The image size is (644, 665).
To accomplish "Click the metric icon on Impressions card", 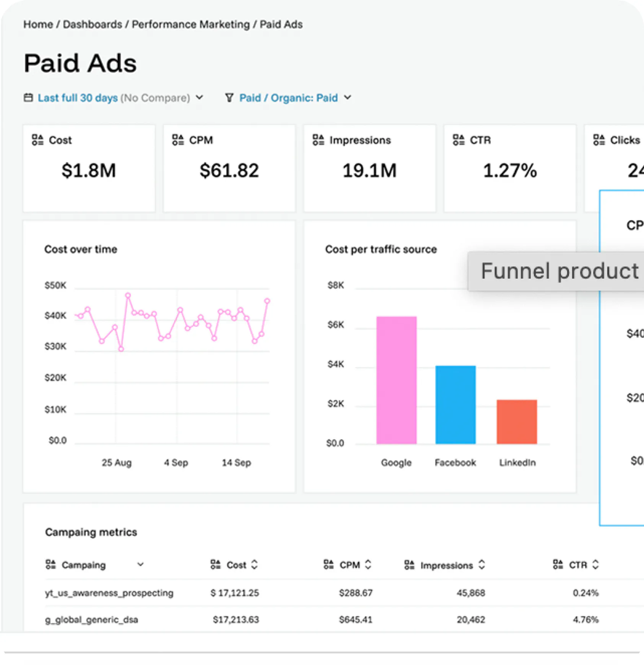I will coord(318,140).
